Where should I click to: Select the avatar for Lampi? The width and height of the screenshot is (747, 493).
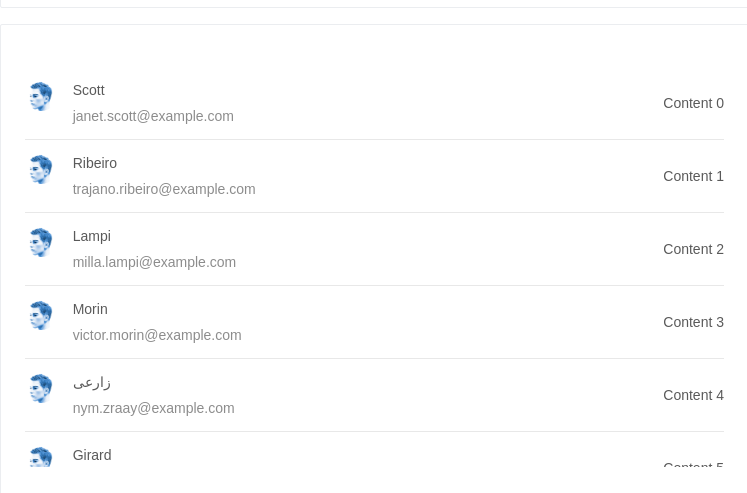(40, 242)
